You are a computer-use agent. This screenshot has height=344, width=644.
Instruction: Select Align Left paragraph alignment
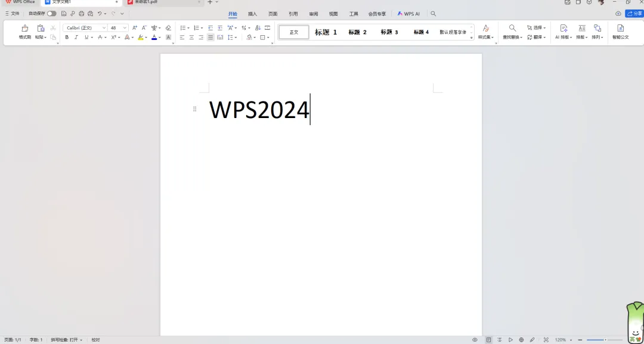[x=182, y=38]
